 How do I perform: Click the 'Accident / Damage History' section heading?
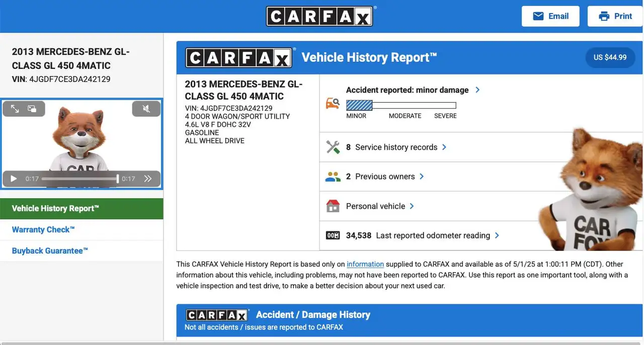313,315
